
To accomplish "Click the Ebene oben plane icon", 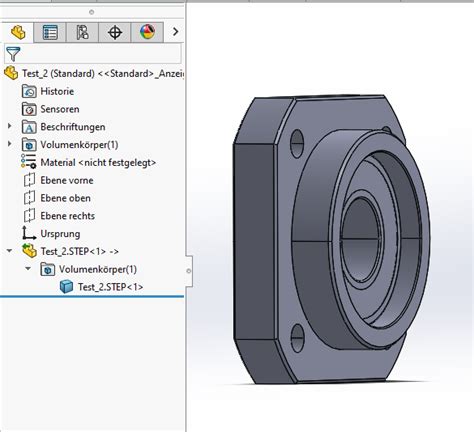I will [x=29, y=198].
